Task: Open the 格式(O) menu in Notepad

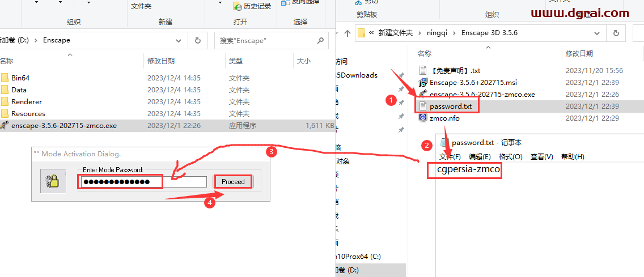Action: pos(511,157)
